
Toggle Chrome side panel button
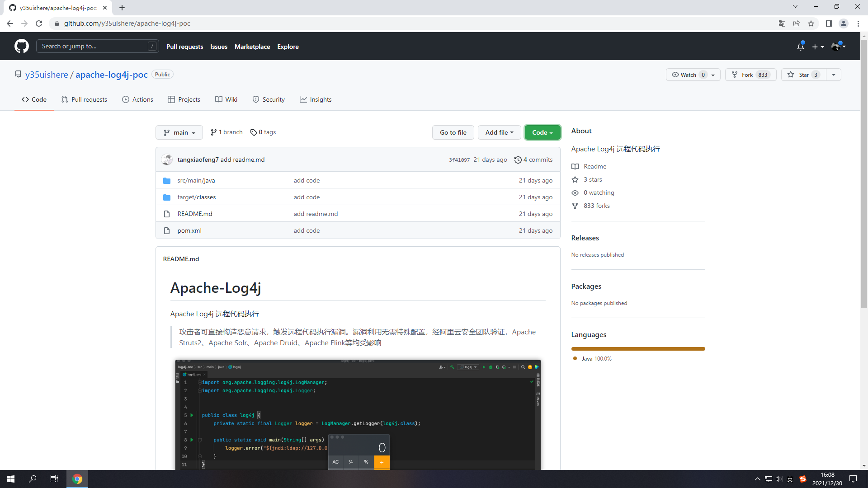[x=829, y=23]
